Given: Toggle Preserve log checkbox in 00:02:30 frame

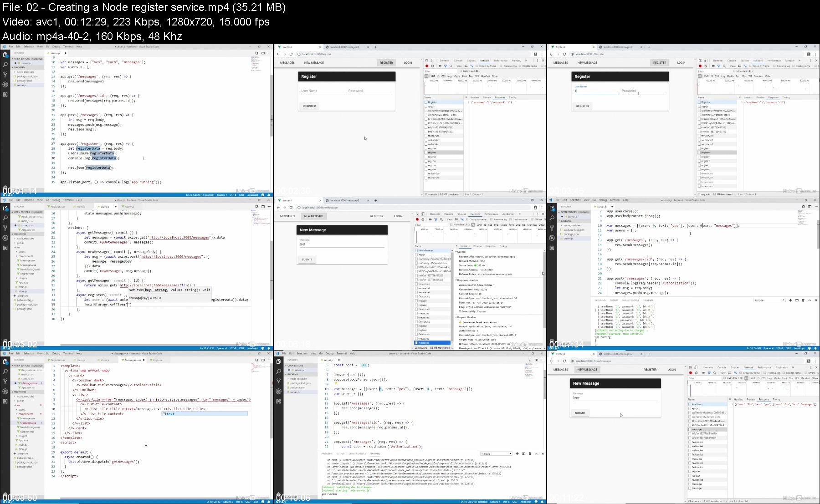Looking at the screenshot, I should tap(501, 66).
